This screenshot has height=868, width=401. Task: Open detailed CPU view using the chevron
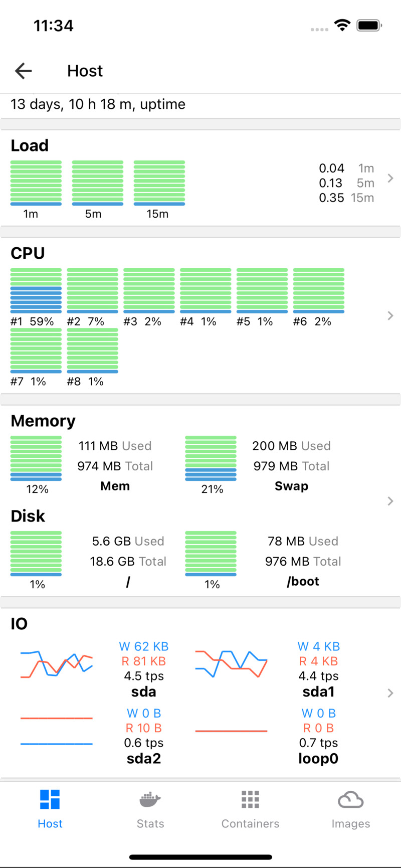coord(390,315)
